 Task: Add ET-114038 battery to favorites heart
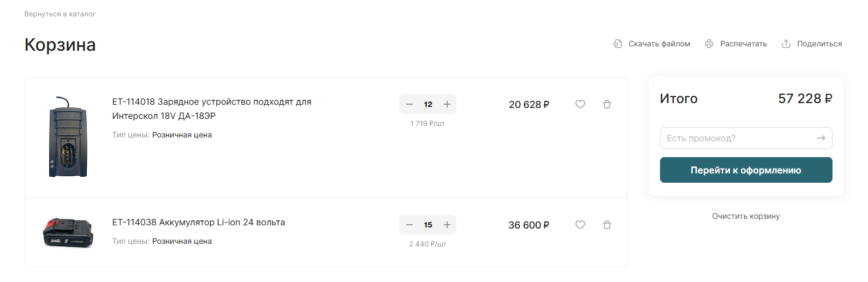[x=580, y=225]
